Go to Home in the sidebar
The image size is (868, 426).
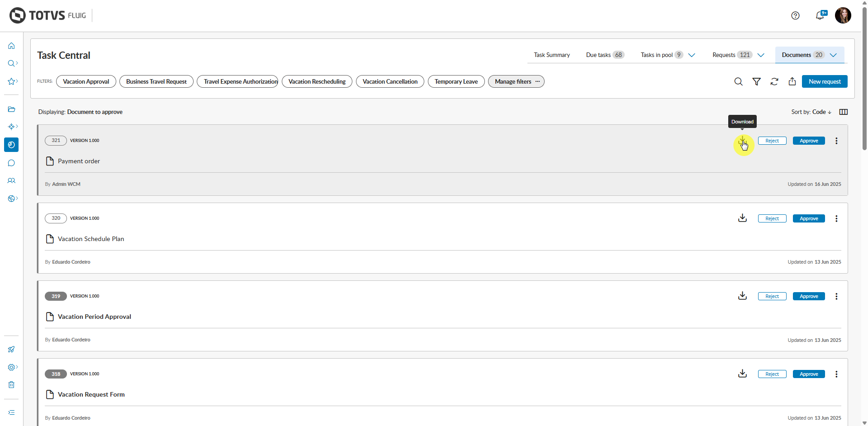tap(11, 46)
